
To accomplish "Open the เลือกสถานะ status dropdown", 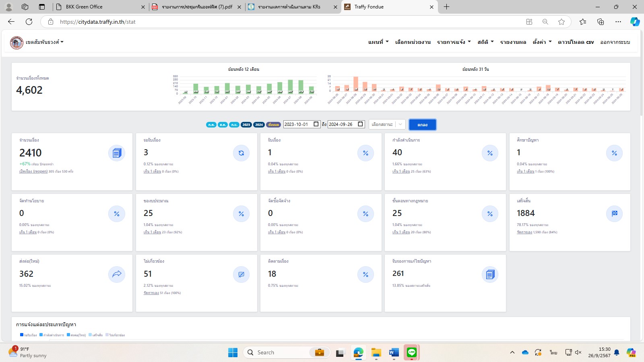I will tap(387, 125).
